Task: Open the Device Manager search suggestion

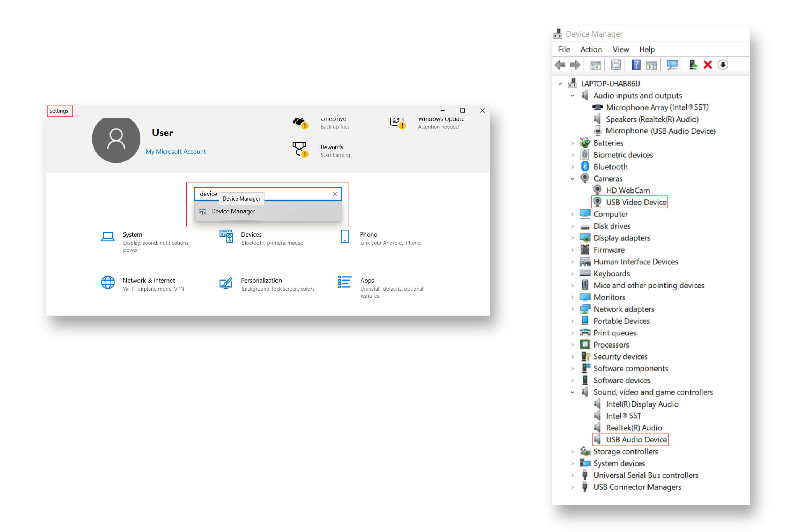Action: (268, 211)
